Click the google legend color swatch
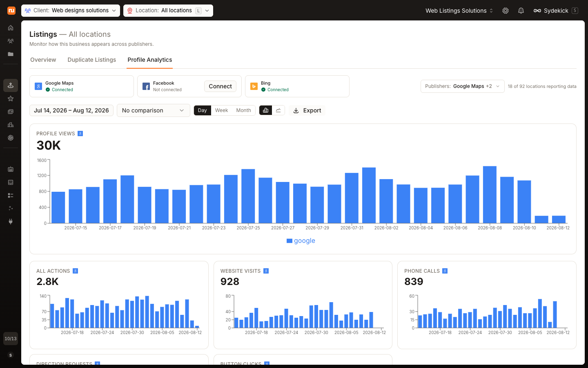Image resolution: width=588 pixels, height=368 pixels. point(290,241)
